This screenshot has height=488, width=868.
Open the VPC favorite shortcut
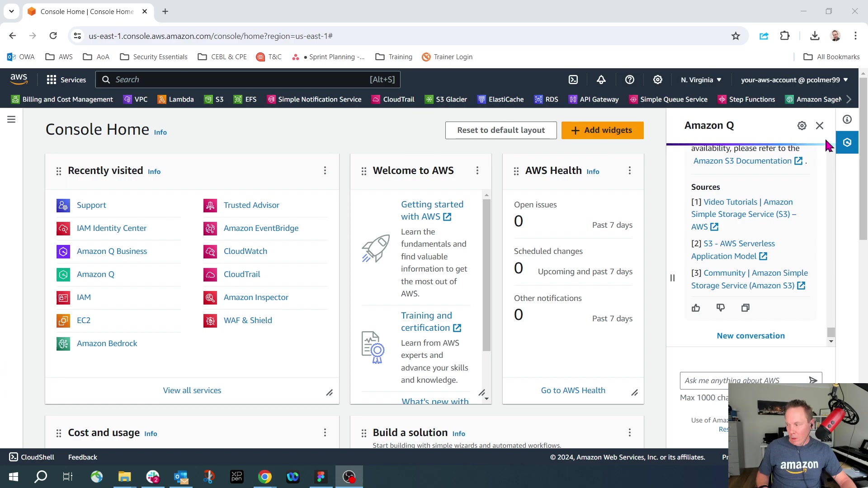pyautogui.click(x=136, y=99)
